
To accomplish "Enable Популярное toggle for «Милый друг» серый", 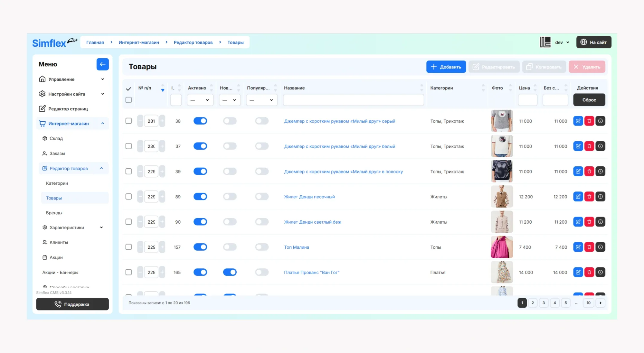I will click(x=262, y=121).
